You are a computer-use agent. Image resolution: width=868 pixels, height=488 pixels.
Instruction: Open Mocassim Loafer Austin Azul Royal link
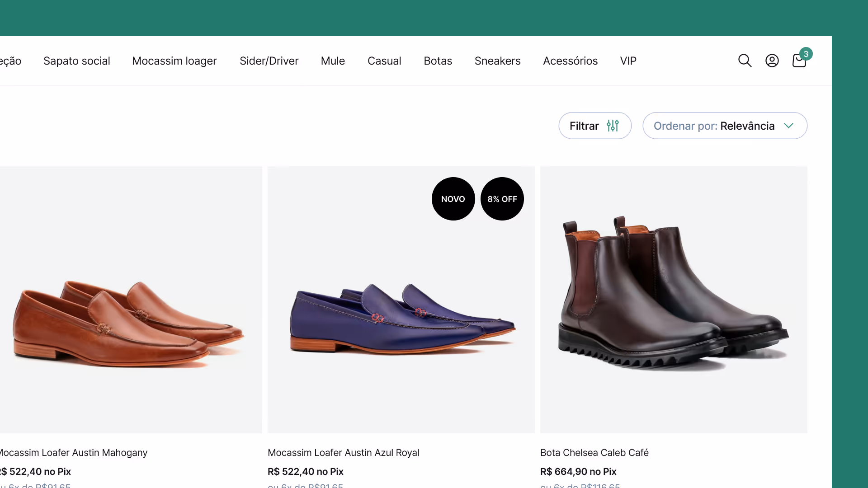point(343,452)
